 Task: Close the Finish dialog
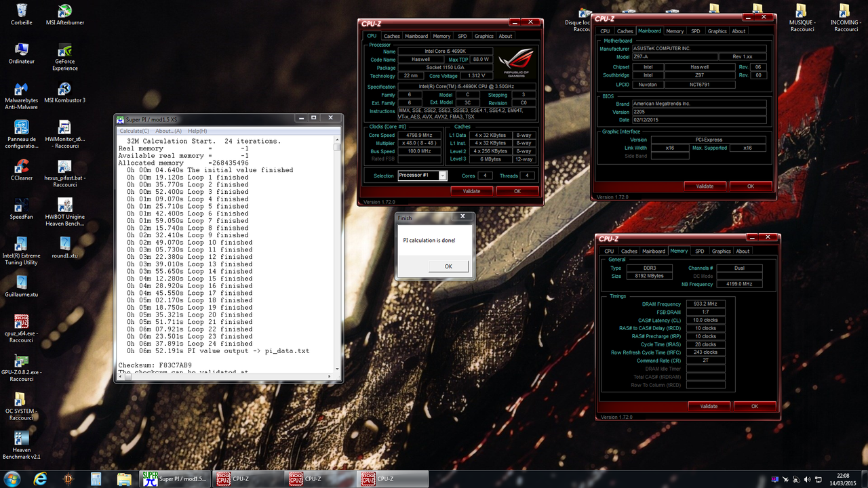[462, 217]
